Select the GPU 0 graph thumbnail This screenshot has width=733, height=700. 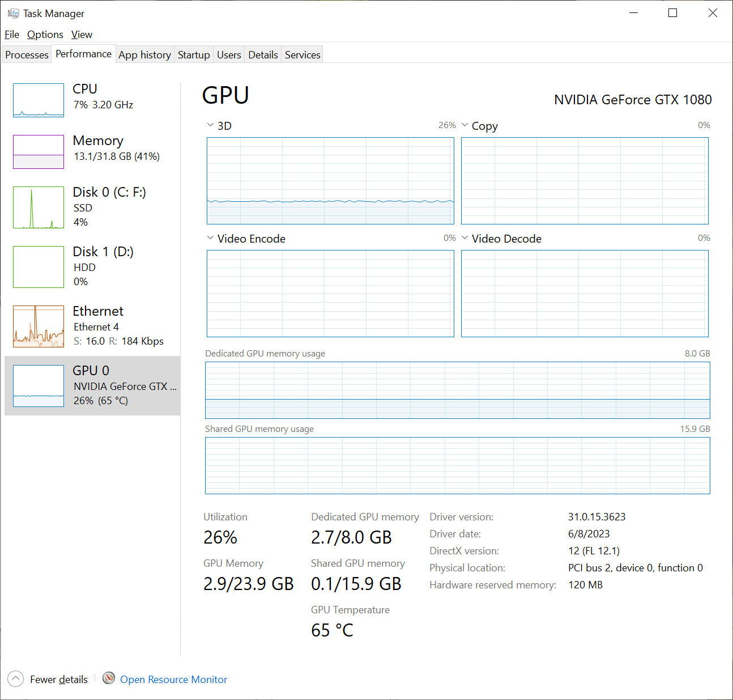[39, 386]
